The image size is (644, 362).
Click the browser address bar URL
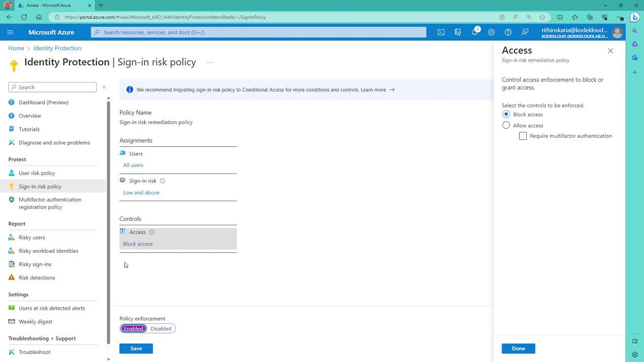[x=165, y=17]
